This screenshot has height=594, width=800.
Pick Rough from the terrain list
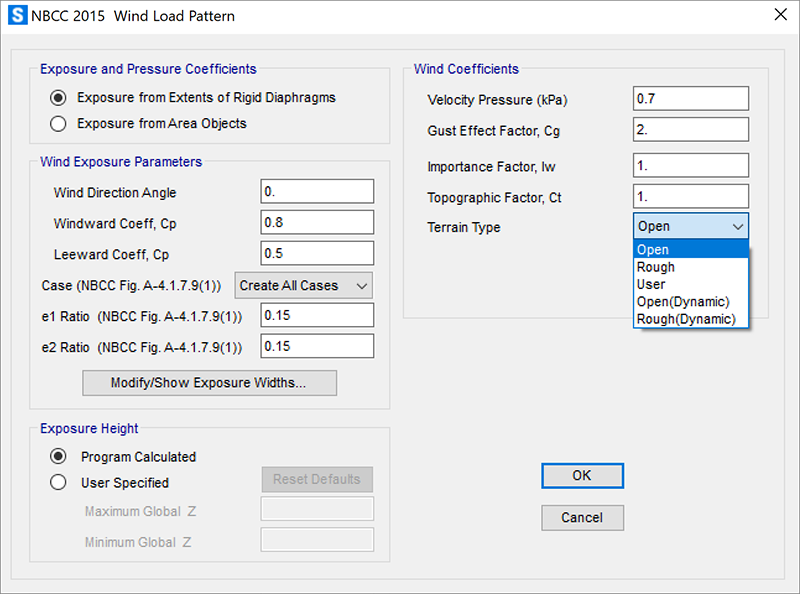click(x=656, y=267)
